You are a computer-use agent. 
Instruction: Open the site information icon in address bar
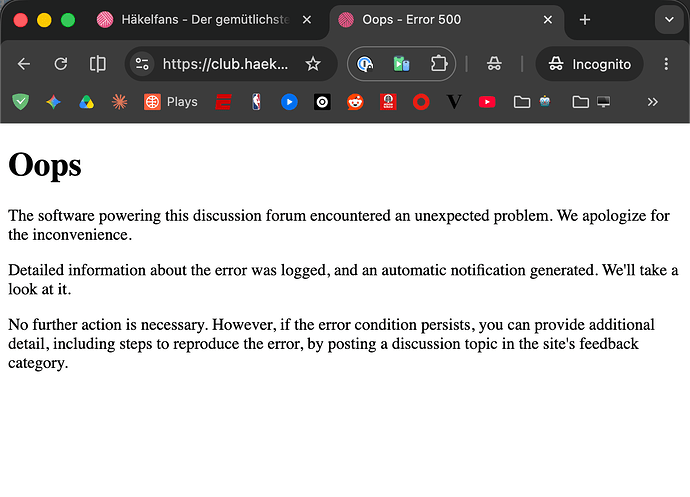click(x=142, y=64)
